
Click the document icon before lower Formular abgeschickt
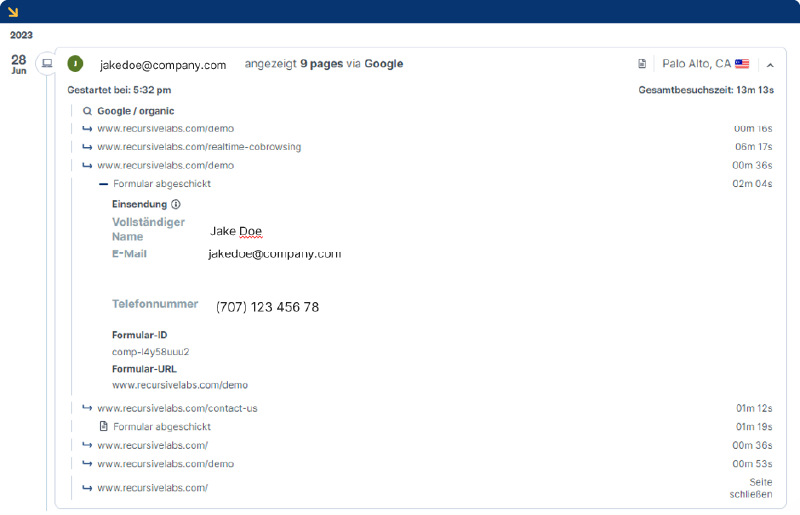[x=104, y=426]
